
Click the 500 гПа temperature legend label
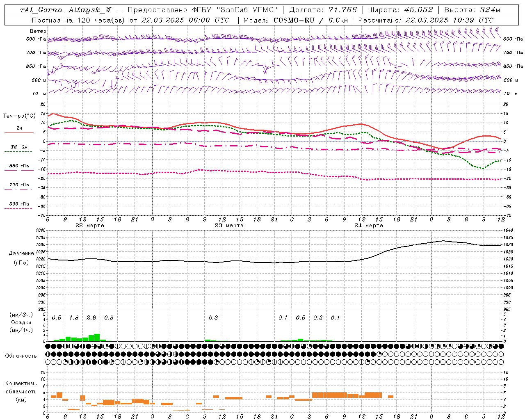click(x=19, y=204)
